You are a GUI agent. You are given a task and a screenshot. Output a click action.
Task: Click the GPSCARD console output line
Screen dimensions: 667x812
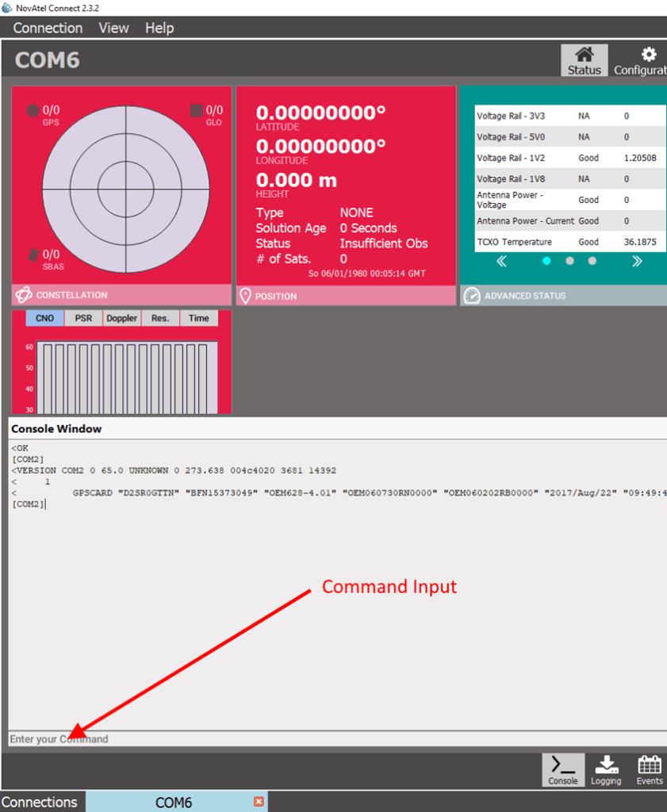pos(339,493)
